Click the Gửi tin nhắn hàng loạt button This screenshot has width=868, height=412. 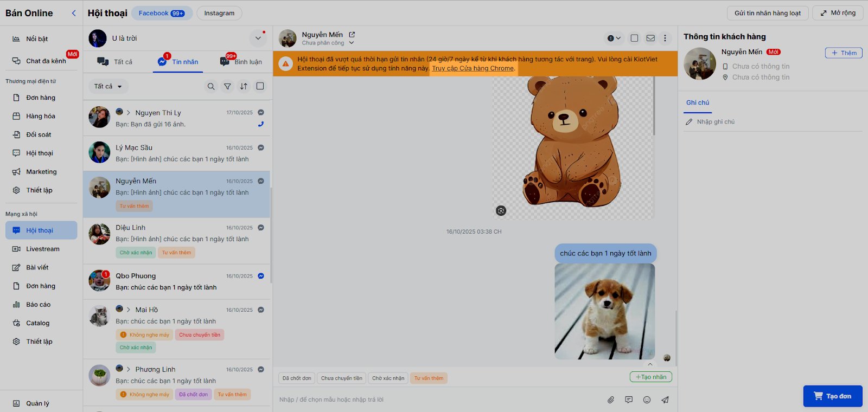click(768, 13)
